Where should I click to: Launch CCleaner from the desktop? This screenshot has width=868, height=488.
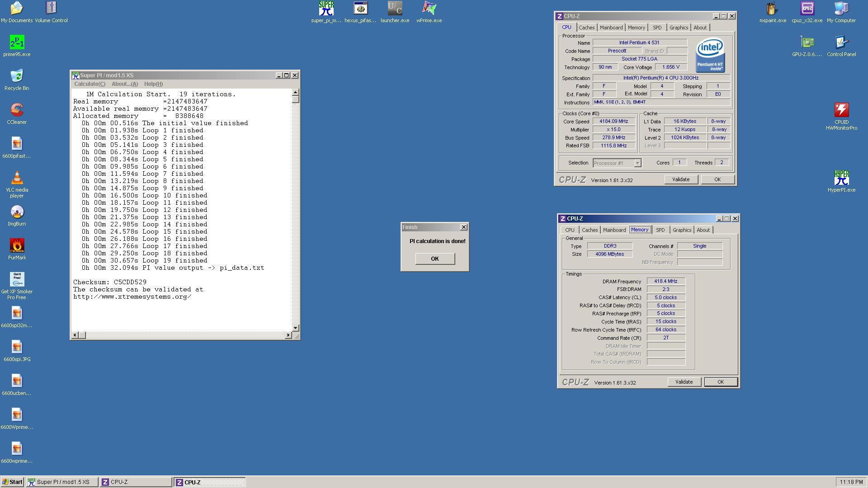[17, 113]
